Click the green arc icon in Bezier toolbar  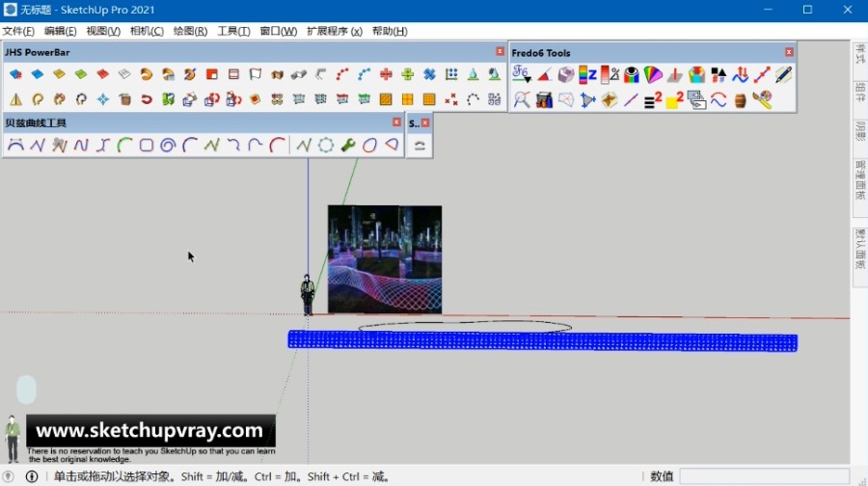[x=124, y=145]
